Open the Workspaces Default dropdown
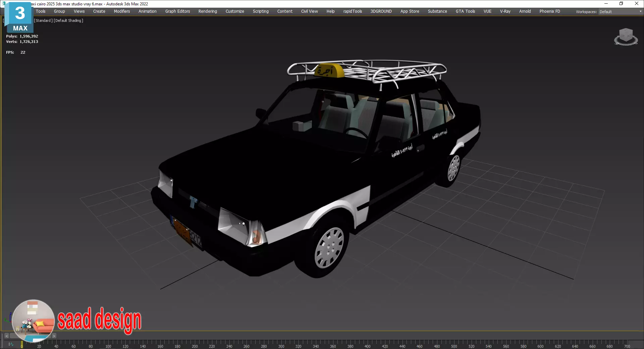 tap(620, 11)
